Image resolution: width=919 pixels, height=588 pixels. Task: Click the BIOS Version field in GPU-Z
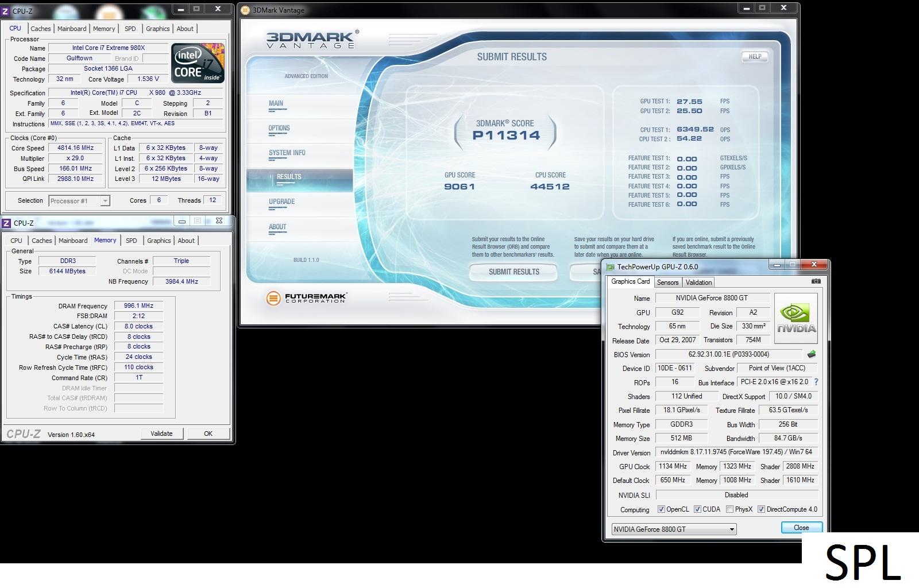pyautogui.click(x=729, y=354)
